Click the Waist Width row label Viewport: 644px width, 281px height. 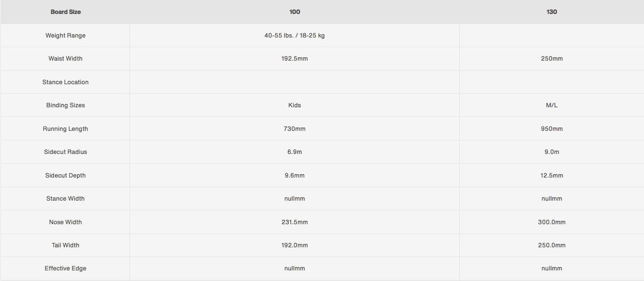pos(65,59)
